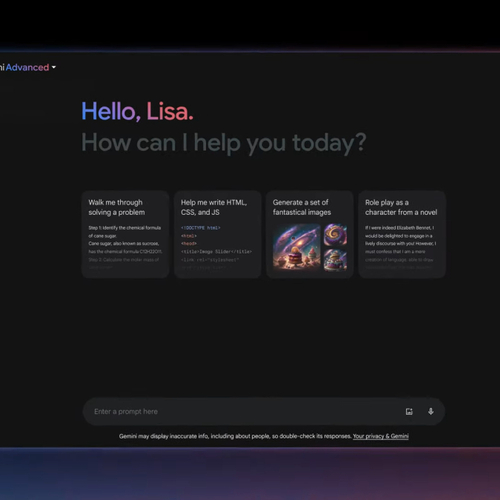Click the small spiral galaxy thumbnail
The image size is (500, 500).
pyautogui.click(x=335, y=235)
